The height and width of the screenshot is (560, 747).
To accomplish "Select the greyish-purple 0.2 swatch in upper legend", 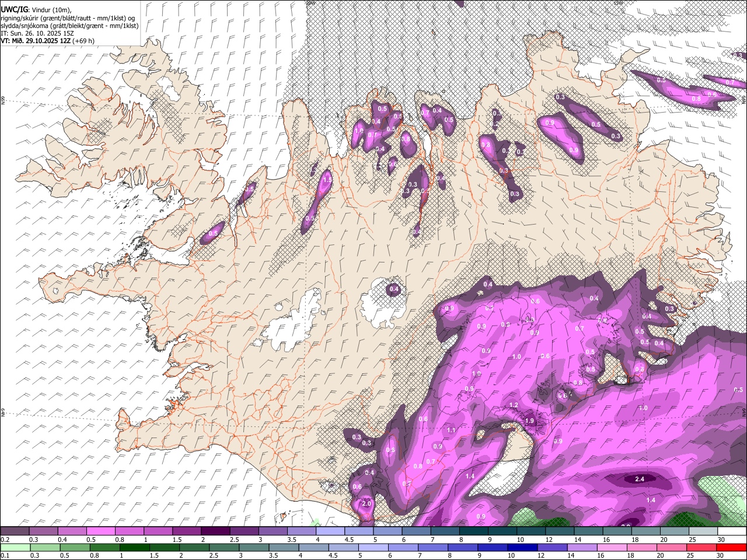I will point(15,531).
